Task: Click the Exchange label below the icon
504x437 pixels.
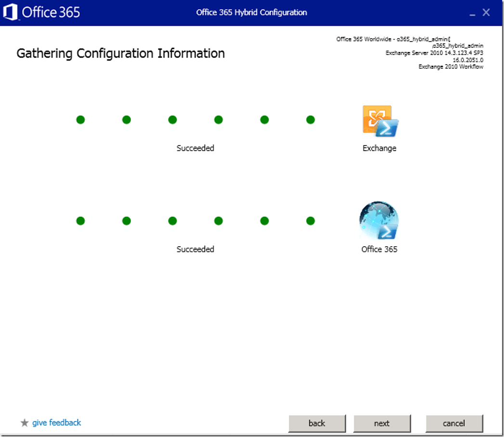Action: click(379, 148)
